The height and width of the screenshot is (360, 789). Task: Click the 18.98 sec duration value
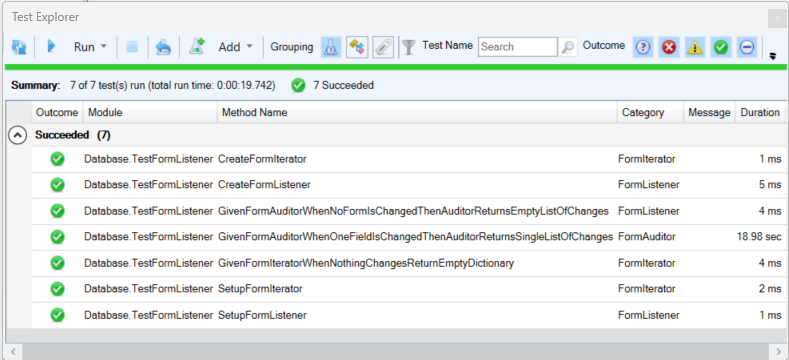(x=759, y=237)
